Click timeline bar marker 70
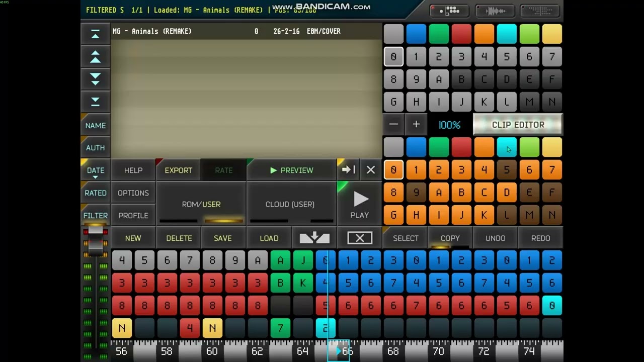Image resolution: width=644 pixels, height=362 pixels. click(438, 351)
